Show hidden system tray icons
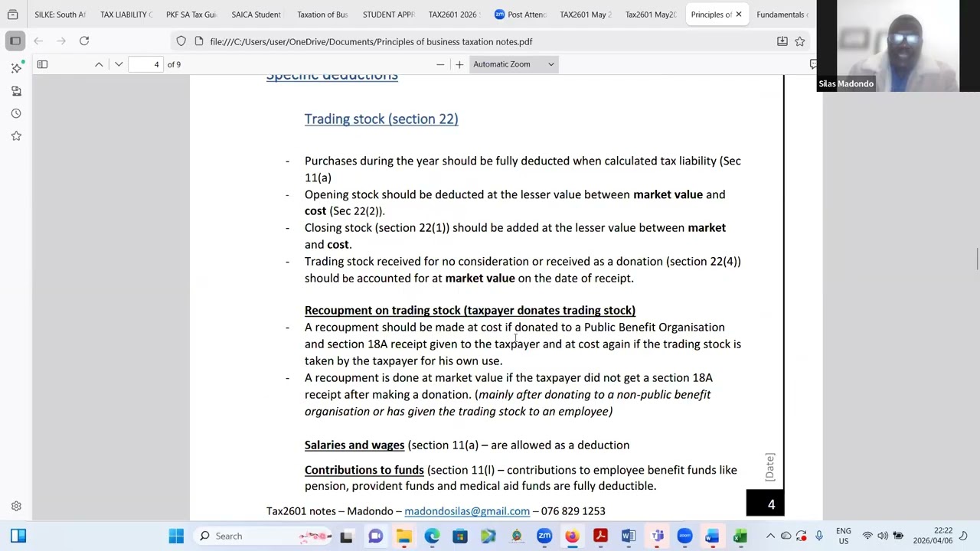This screenshot has height=551, width=980. [770, 536]
